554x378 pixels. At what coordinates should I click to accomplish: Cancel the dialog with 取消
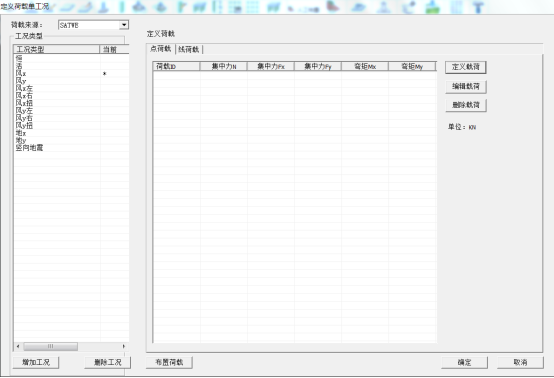tap(520, 362)
